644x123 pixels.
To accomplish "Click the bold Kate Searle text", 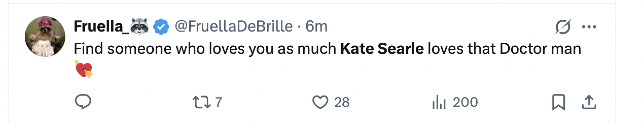I will (382, 49).
